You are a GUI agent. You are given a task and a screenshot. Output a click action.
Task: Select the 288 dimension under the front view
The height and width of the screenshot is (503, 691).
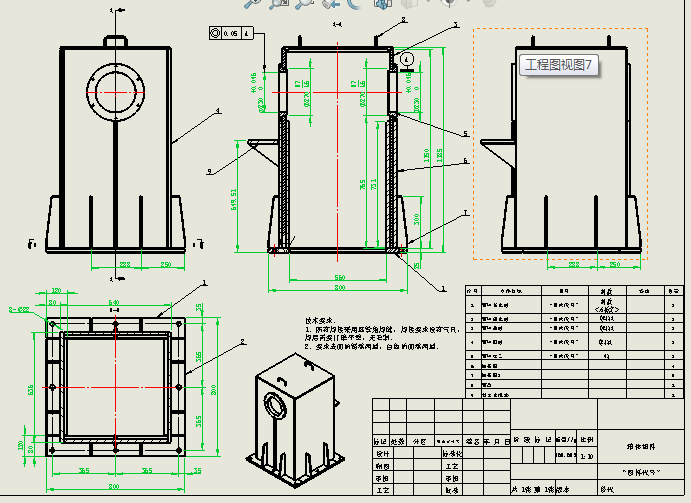tap(125, 265)
